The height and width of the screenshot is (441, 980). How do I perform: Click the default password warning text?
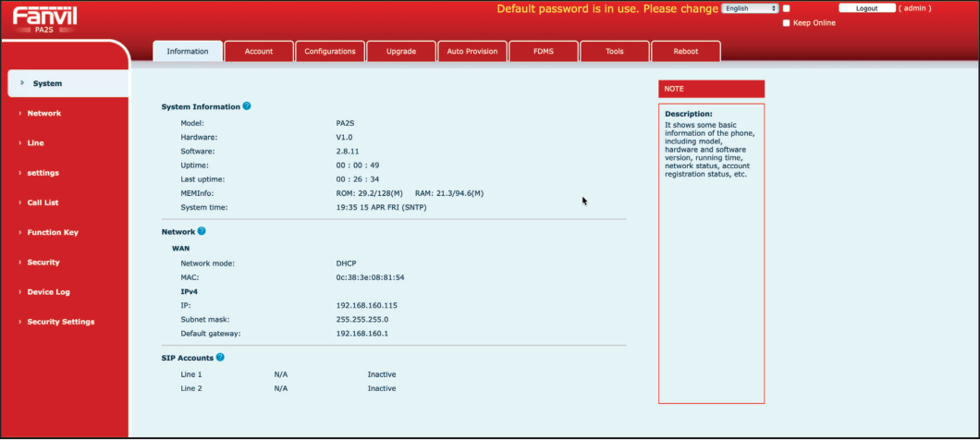pyautogui.click(x=607, y=8)
